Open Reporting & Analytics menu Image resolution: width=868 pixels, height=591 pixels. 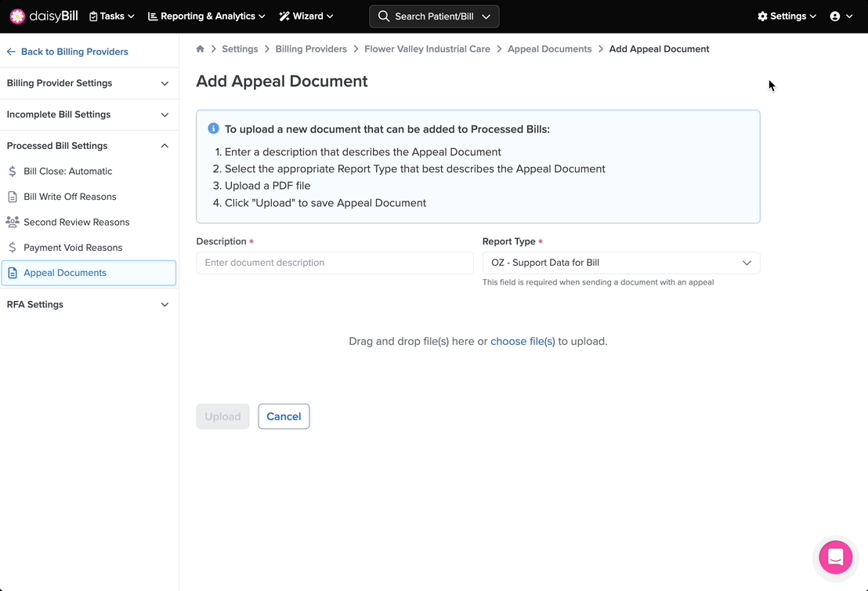(x=207, y=16)
